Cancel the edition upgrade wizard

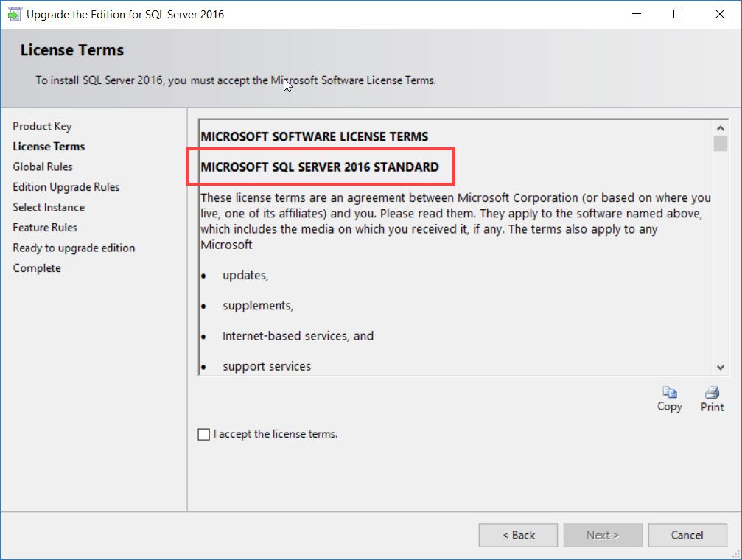tap(687, 536)
